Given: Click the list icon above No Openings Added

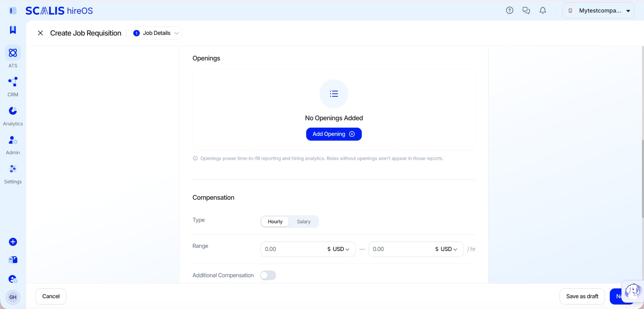Looking at the screenshot, I should tap(334, 94).
